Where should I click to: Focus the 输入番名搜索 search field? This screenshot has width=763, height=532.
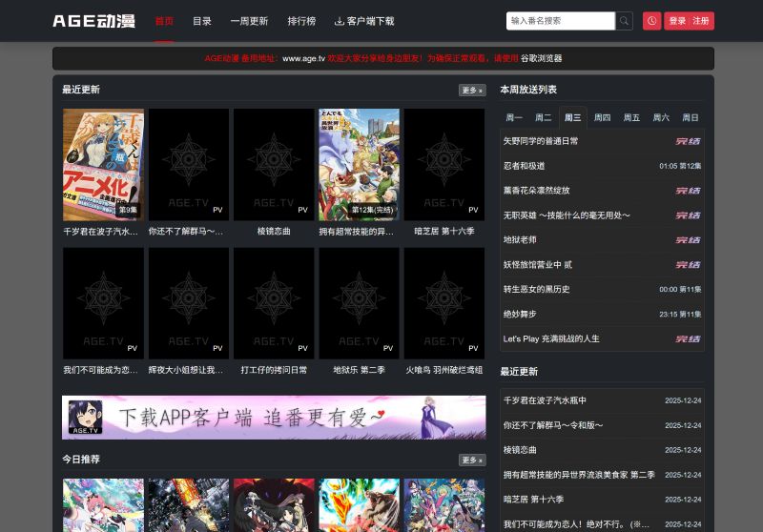(561, 21)
